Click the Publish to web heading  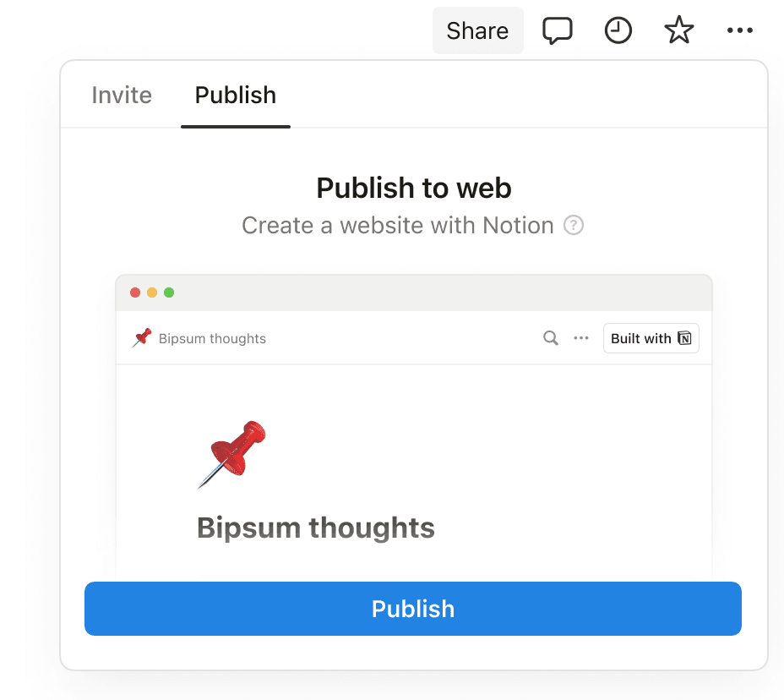tap(414, 188)
